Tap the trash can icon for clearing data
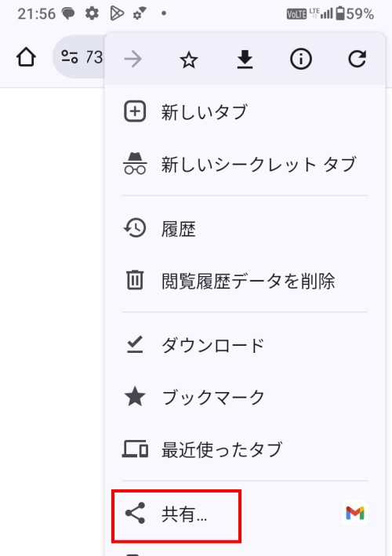392x556 pixels. click(135, 281)
